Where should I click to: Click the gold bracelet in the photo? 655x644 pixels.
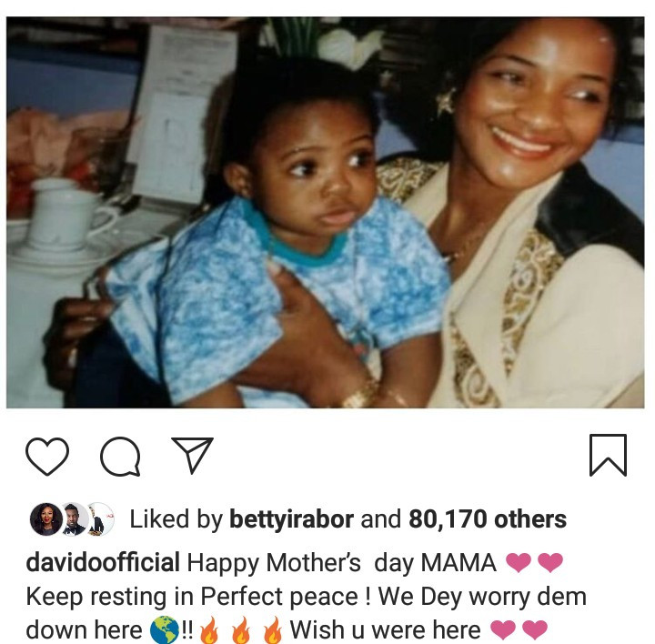coord(362,393)
